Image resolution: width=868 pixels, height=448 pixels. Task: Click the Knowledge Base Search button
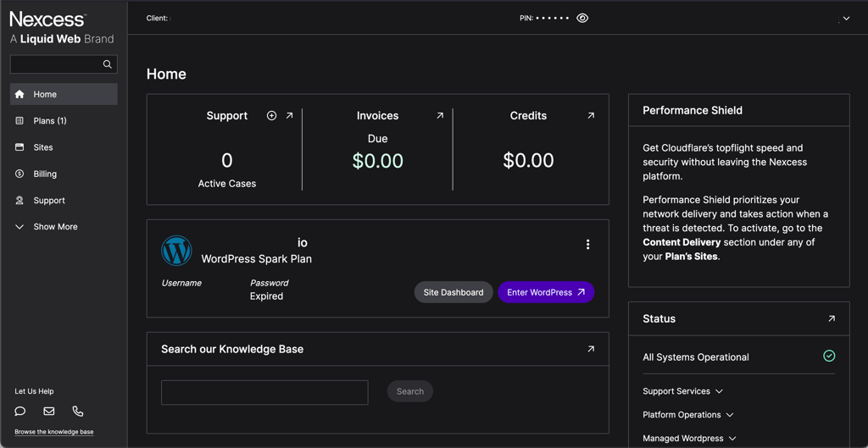(409, 391)
